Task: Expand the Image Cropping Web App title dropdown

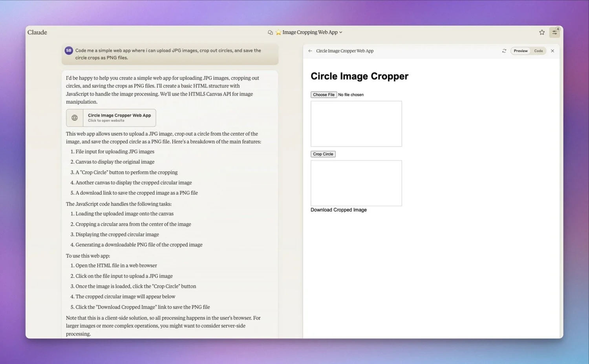Action: click(x=341, y=32)
